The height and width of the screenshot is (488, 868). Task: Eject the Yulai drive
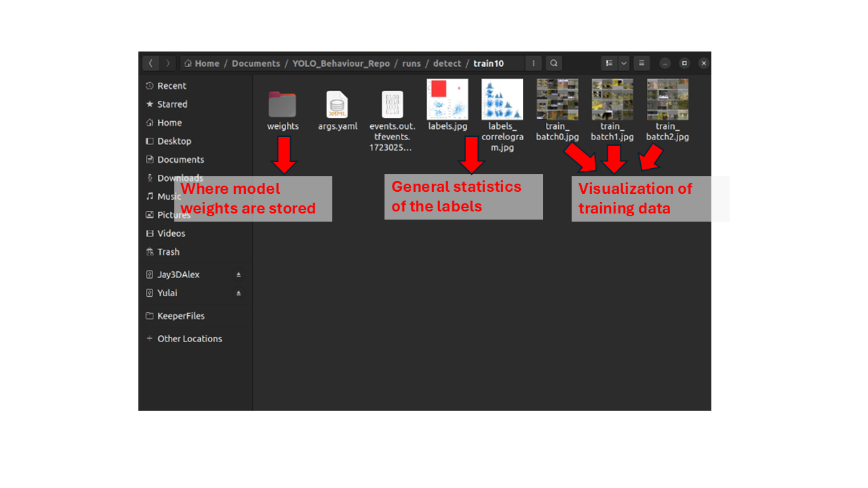239,293
